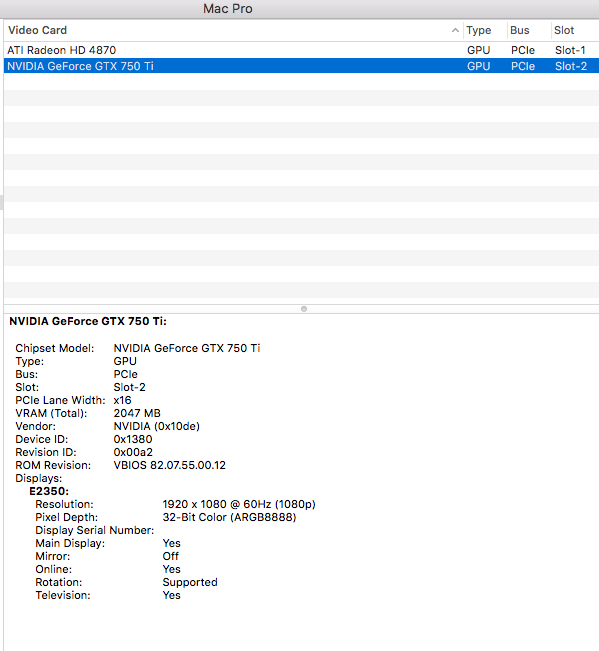The height and width of the screenshot is (651, 599).
Task: Click the Type column header
Action: click(478, 30)
